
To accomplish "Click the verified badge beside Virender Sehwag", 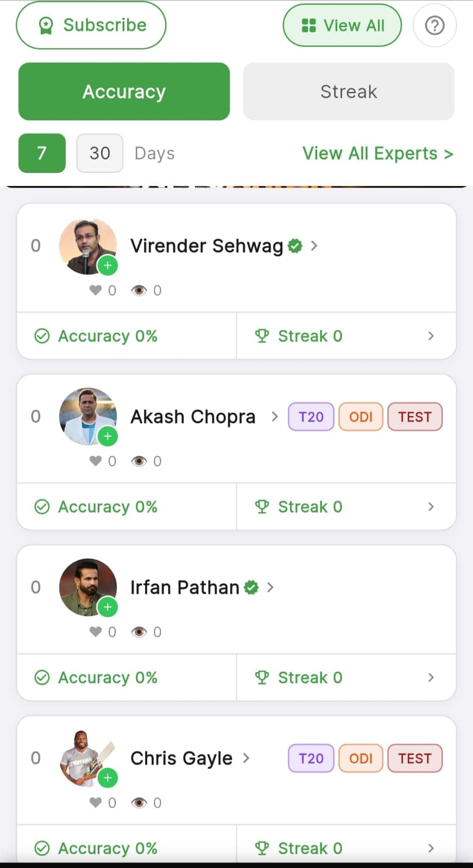I will [294, 246].
